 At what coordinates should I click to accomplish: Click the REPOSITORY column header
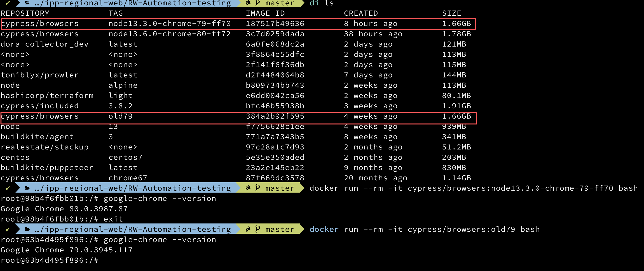click(25, 13)
